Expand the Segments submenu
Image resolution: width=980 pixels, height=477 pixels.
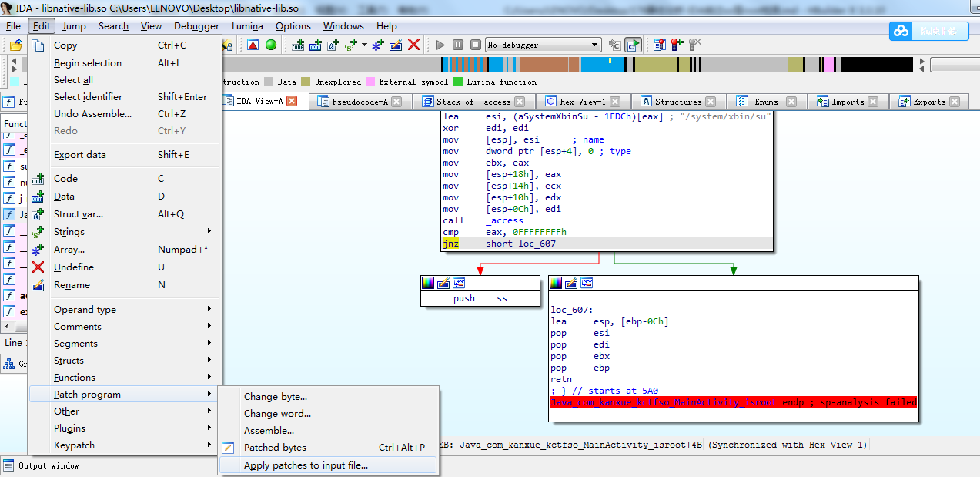(125, 343)
